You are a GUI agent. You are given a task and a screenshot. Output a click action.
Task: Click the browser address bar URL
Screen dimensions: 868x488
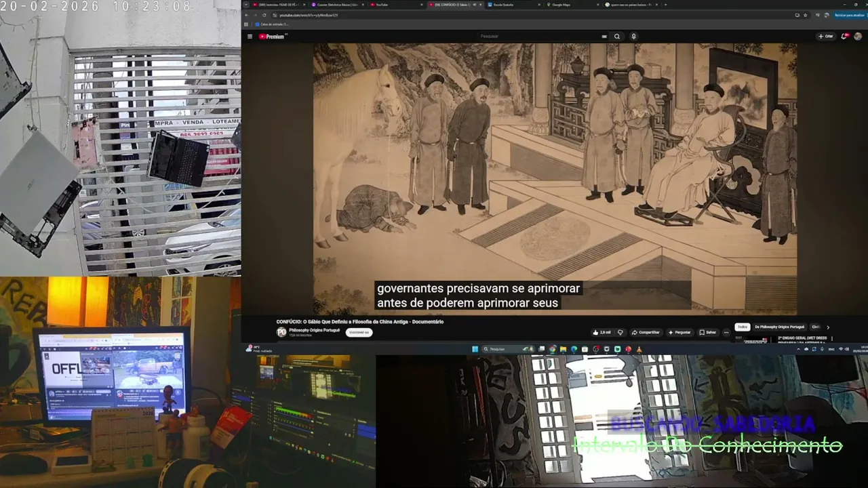(x=309, y=15)
